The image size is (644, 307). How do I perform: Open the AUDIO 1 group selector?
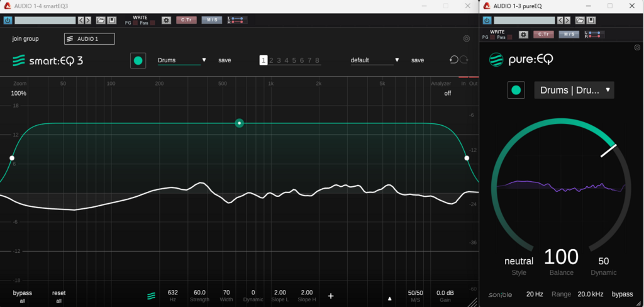(89, 38)
